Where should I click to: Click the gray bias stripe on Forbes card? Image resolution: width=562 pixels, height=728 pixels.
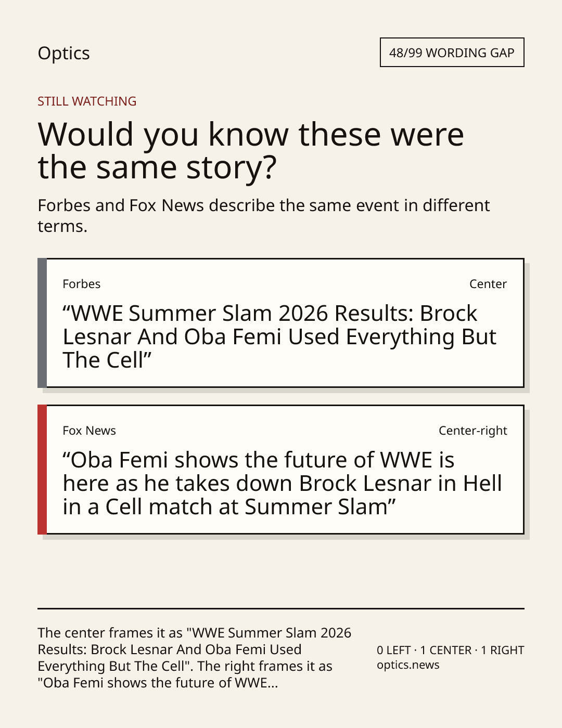pos(42,323)
